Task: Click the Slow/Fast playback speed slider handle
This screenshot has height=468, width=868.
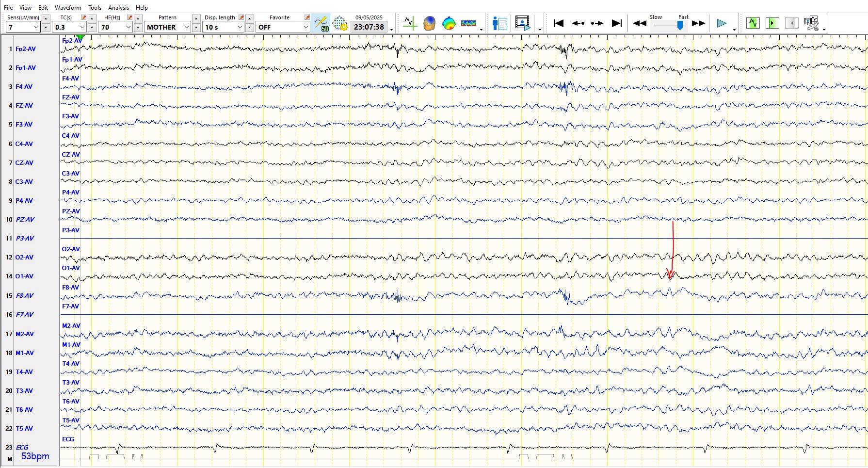Action: coord(680,25)
